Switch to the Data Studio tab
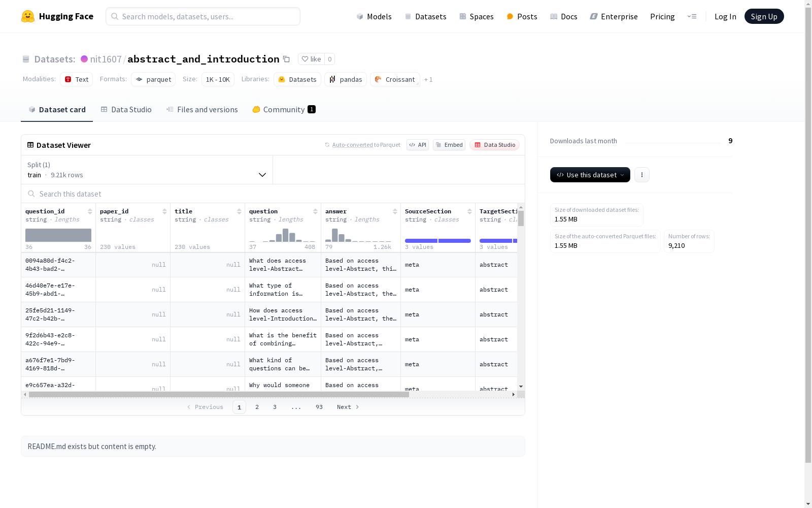The height and width of the screenshot is (508, 812). coord(126,110)
